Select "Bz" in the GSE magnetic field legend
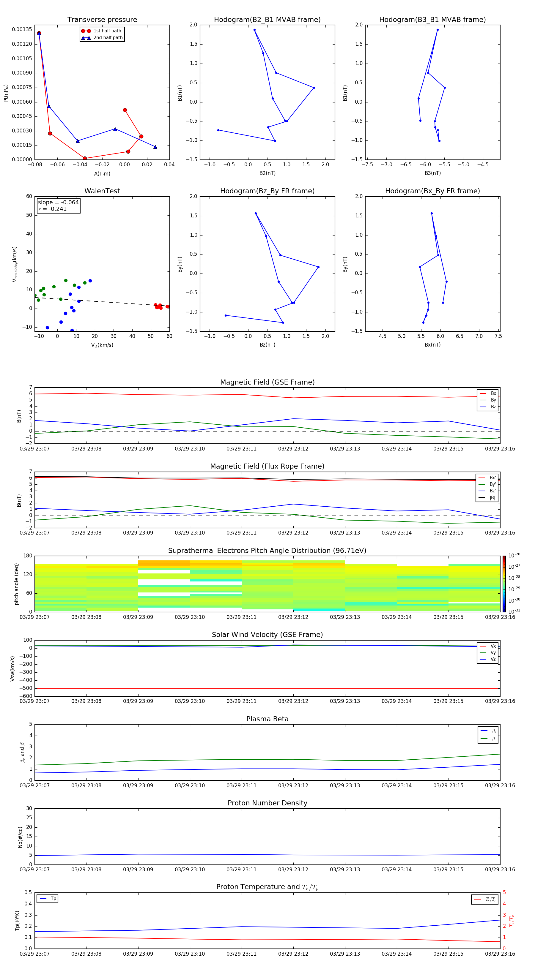 coord(488,407)
